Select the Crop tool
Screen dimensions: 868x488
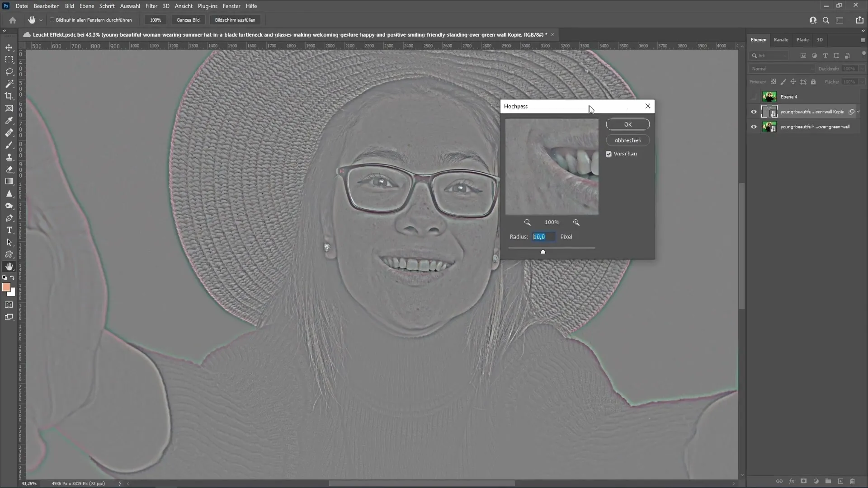[x=9, y=96]
